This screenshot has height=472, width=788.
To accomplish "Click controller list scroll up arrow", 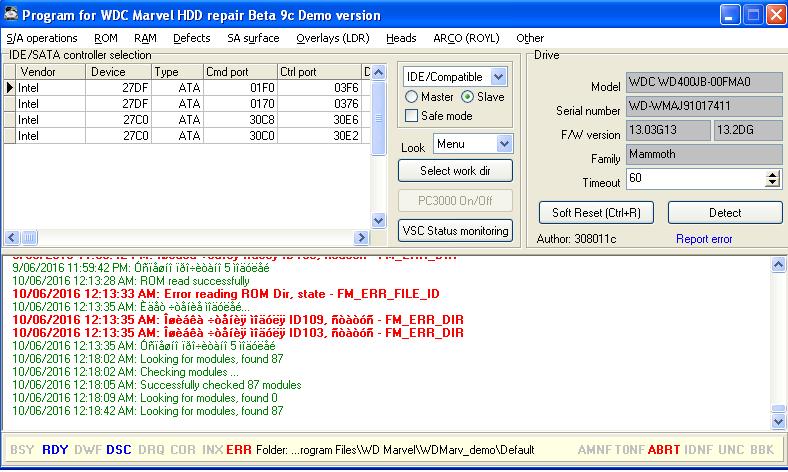I will pos(378,72).
